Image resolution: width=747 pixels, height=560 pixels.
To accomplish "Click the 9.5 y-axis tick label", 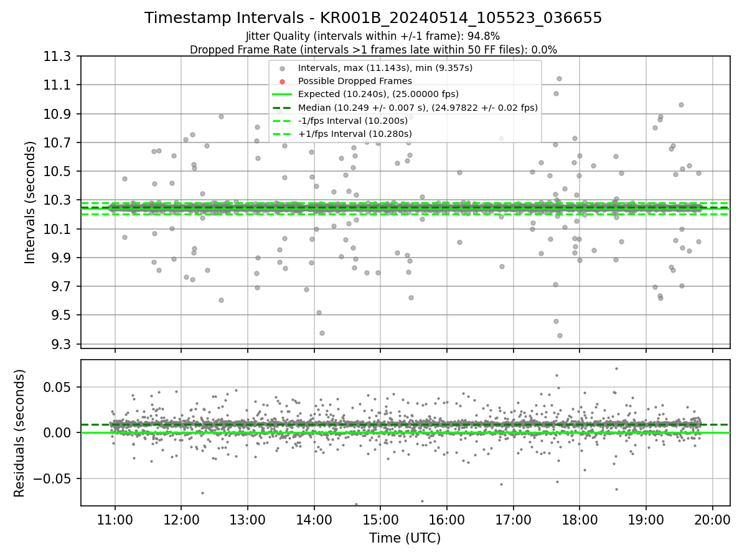I will click(x=62, y=315).
